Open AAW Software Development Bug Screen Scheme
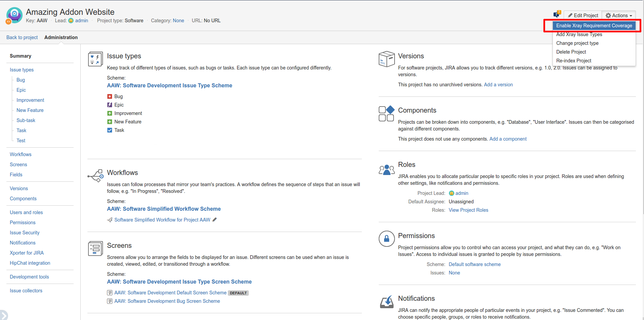Image resolution: width=644 pixels, height=320 pixels. (x=167, y=301)
